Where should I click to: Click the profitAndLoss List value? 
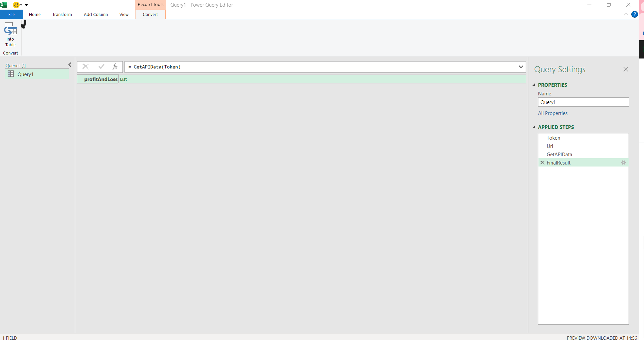(x=123, y=79)
